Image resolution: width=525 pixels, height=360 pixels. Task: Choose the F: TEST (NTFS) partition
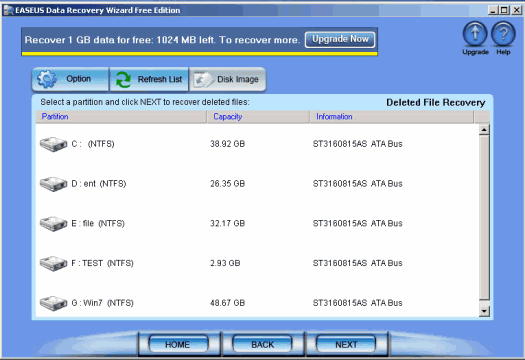coord(257,263)
